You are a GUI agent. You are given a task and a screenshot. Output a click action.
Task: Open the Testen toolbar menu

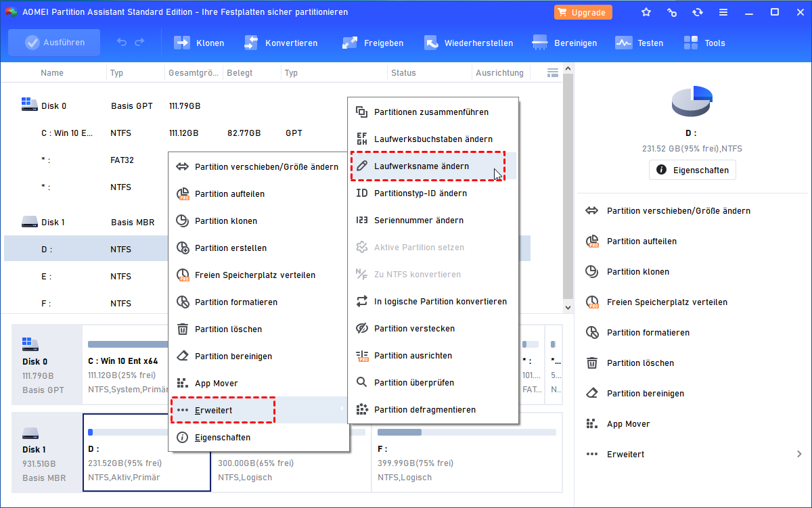(639, 43)
